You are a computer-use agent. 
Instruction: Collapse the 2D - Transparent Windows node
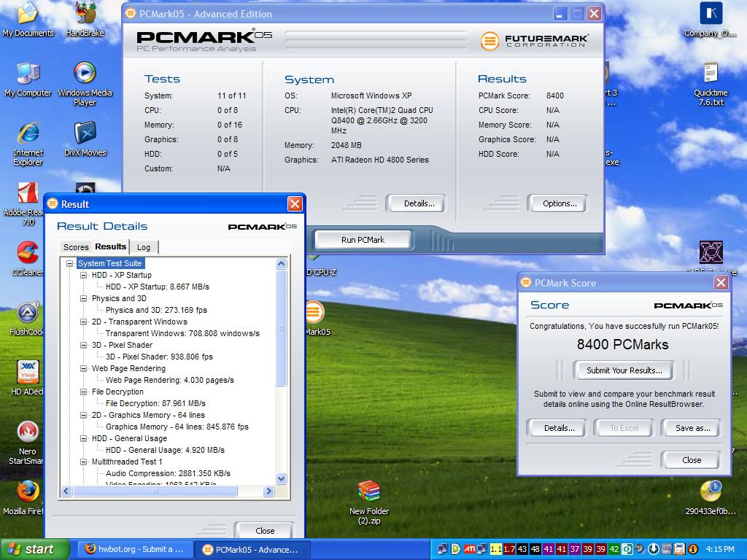(83, 322)
